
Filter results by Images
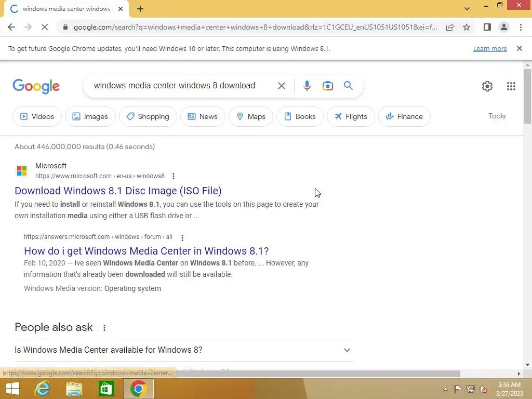tap(90, 116)
